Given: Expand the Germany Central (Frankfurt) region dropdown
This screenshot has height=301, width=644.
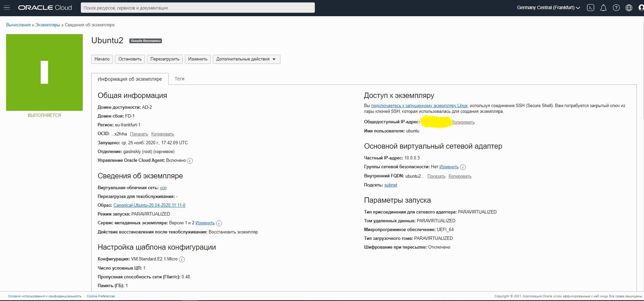Looking at the screenshot, I should [x=548, y=8].
